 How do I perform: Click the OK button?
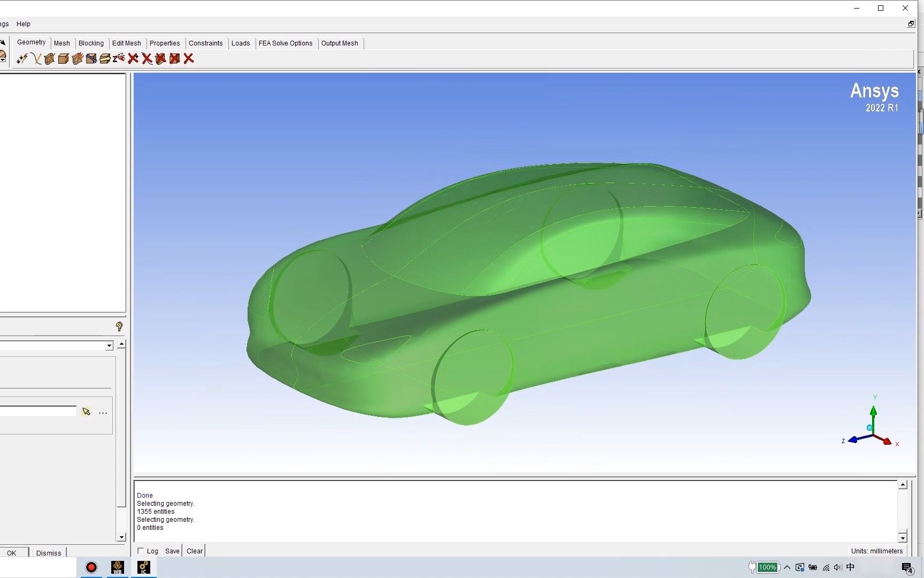12,553
